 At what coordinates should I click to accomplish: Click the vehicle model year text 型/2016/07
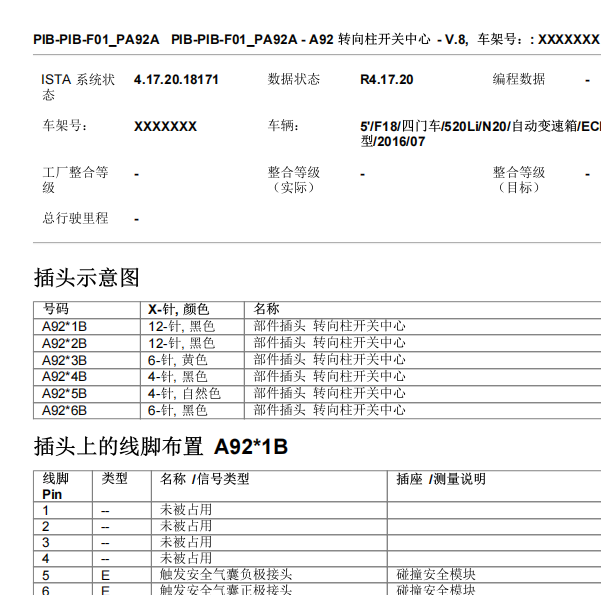pos(392,141)
